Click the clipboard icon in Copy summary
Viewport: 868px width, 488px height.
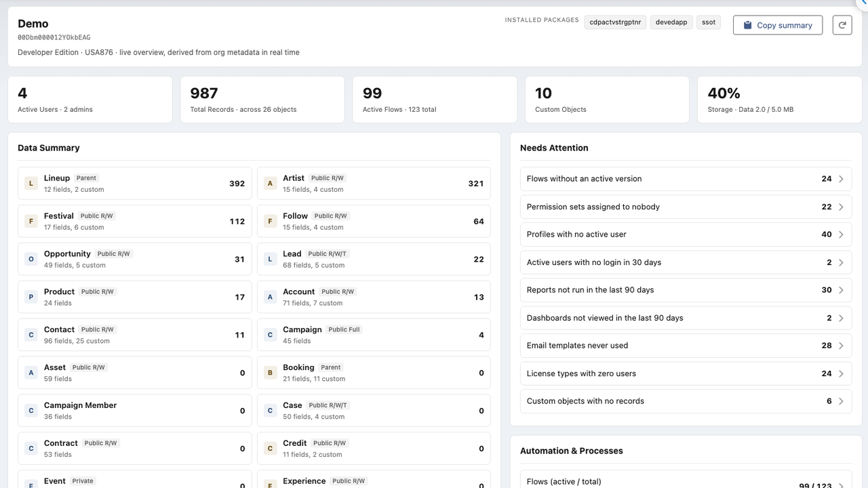[747, 25]
